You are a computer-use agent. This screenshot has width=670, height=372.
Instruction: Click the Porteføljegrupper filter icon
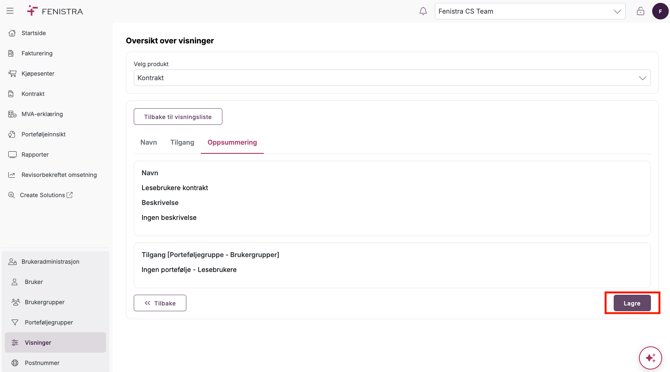pos(15,322)
